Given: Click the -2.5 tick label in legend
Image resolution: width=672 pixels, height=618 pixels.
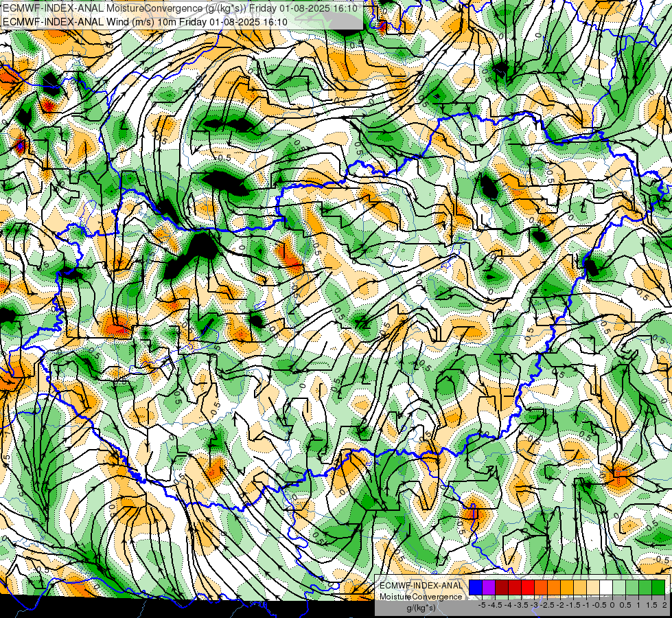Looking at the screenshot, I should tap(547, 605).
